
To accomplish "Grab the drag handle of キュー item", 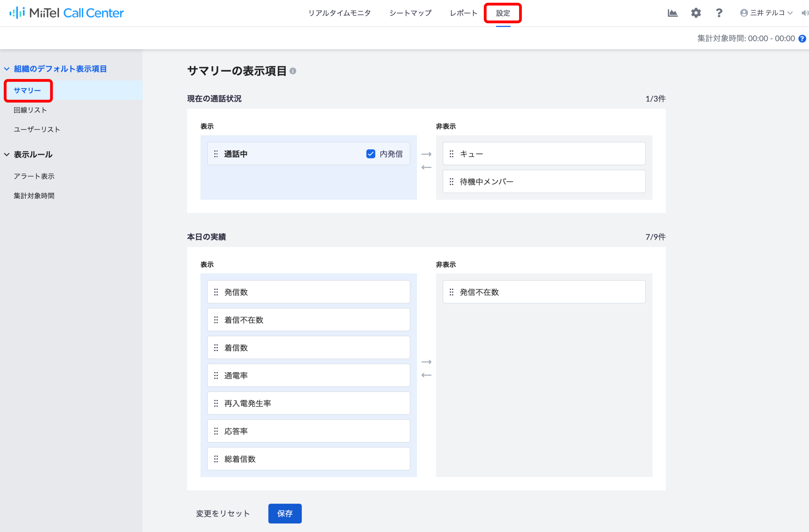I will pyautogui.click(x=451, y=154).
